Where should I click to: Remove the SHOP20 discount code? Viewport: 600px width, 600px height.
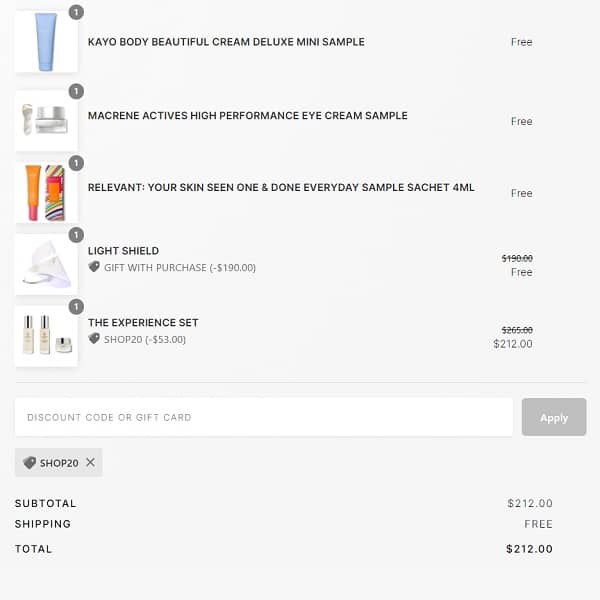click(90, 462)
